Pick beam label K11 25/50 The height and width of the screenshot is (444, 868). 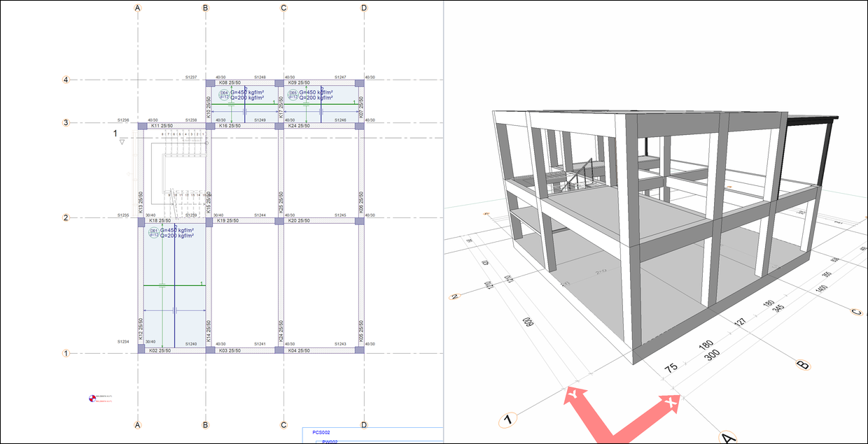click(x=162, y=126)
